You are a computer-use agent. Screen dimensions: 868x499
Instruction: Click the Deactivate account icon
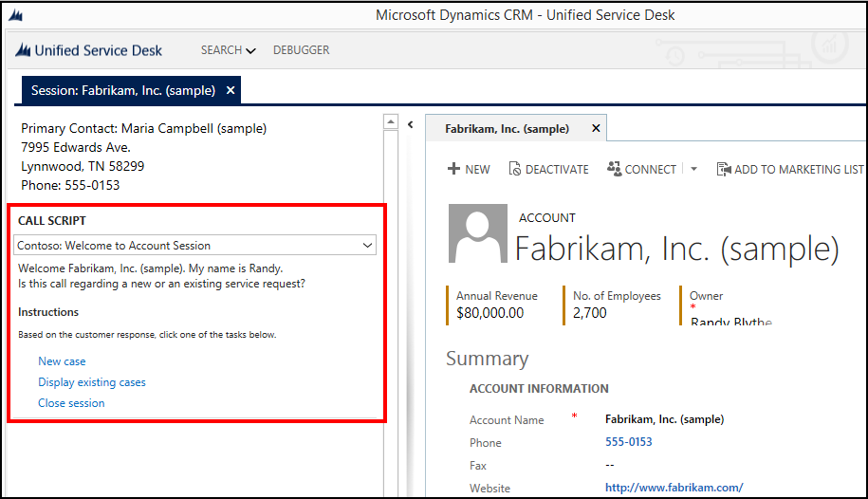[515, 170]
